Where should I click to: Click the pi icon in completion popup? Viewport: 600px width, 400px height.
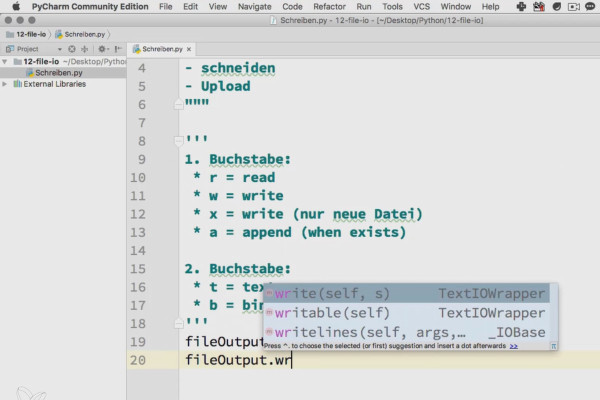[x=553, y=346]
